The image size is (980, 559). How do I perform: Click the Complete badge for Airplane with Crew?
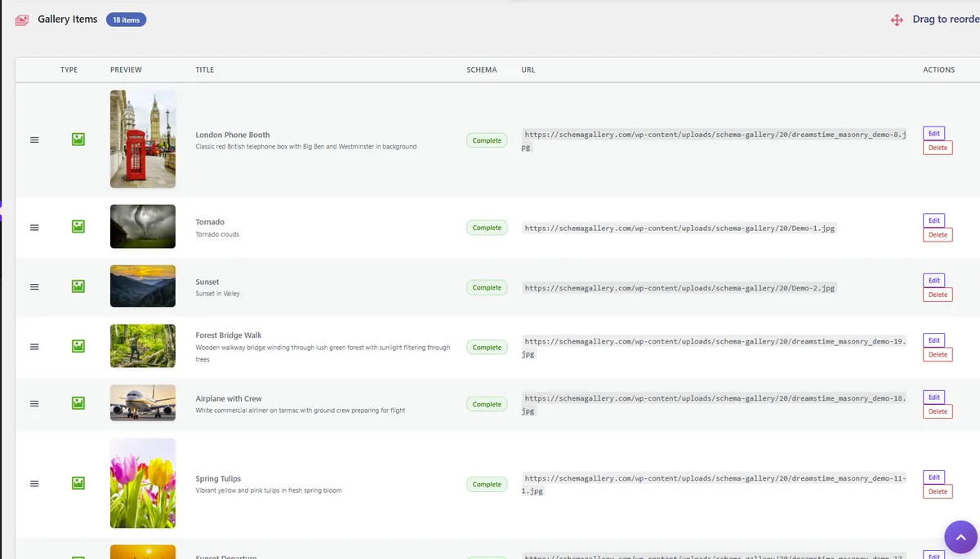tap(487, 404)
